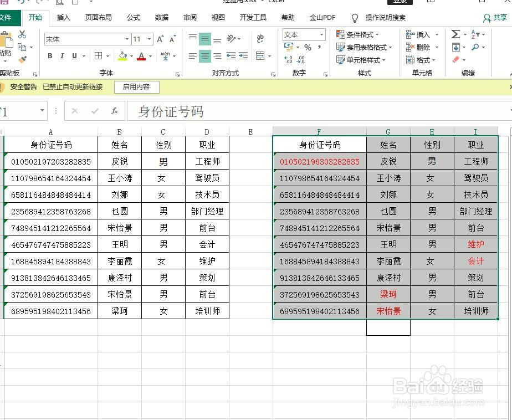
Task: Switch to the 插入 ribbon tab
Action: (63, 18)
